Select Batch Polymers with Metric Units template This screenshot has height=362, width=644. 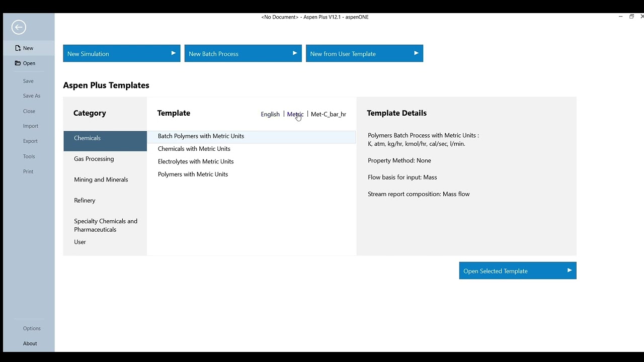tap(251, 136)
